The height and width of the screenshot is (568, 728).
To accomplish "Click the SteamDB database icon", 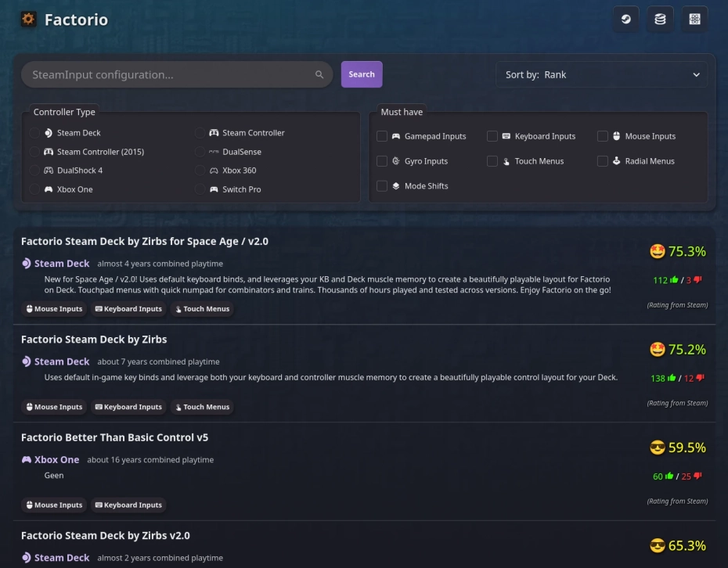I will (660, 20).
